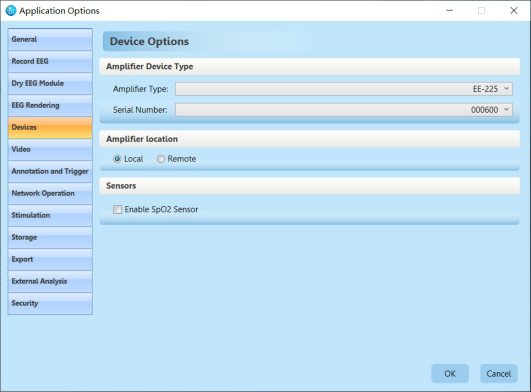Select the Video settings tab
The width and height of the screenshot is (531, 392).
pos(50,150)
